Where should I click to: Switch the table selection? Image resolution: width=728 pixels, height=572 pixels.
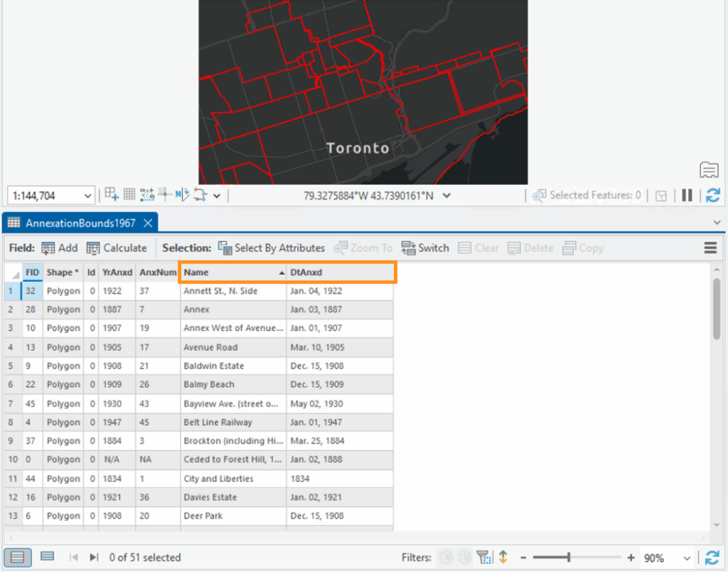(425, 248)
